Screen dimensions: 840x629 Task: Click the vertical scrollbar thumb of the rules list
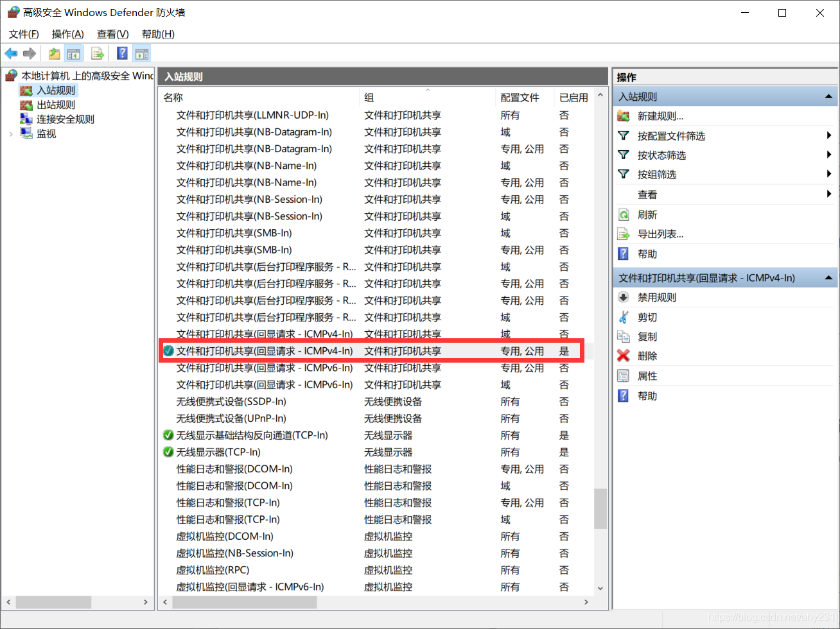(x=600, y=509)
